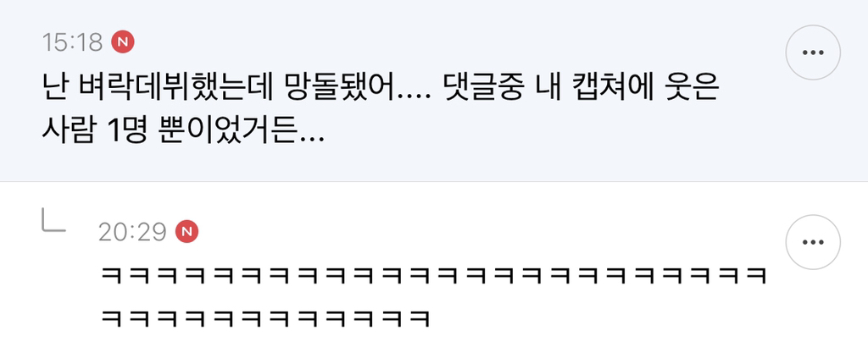This screenshot has height=364, width=868.
Task: Click the first line of ㅋㅋㅋ reply
Action: coord(433,276)
